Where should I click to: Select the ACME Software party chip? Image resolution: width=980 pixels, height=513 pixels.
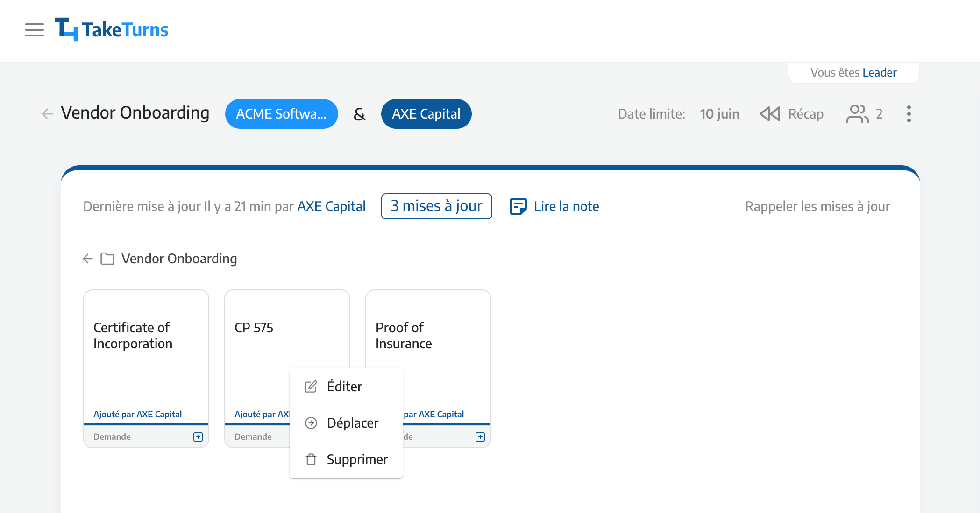click(281, 114)
